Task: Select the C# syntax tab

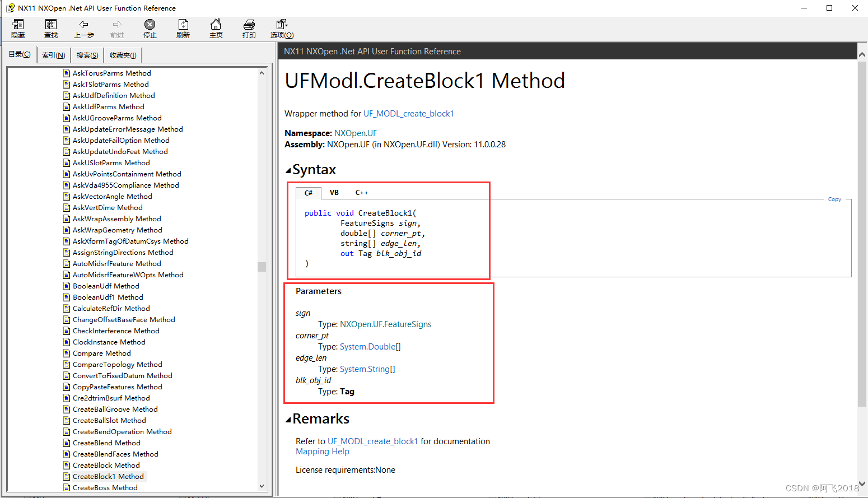Action: pos(309,193)
